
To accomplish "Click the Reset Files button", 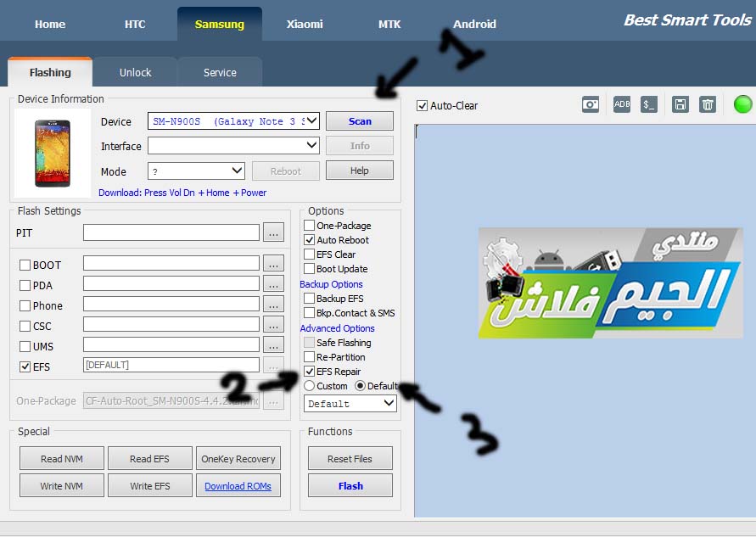I will click(x=350, y=458).
